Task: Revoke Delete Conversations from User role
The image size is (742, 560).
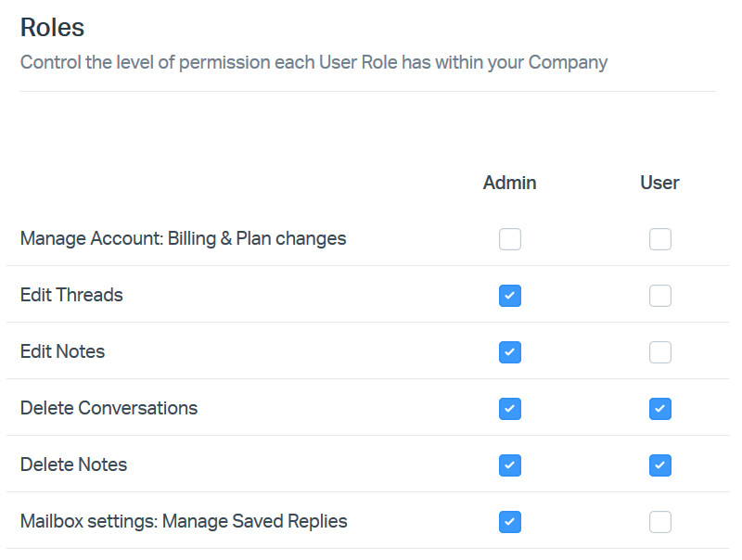Action: 659,409
